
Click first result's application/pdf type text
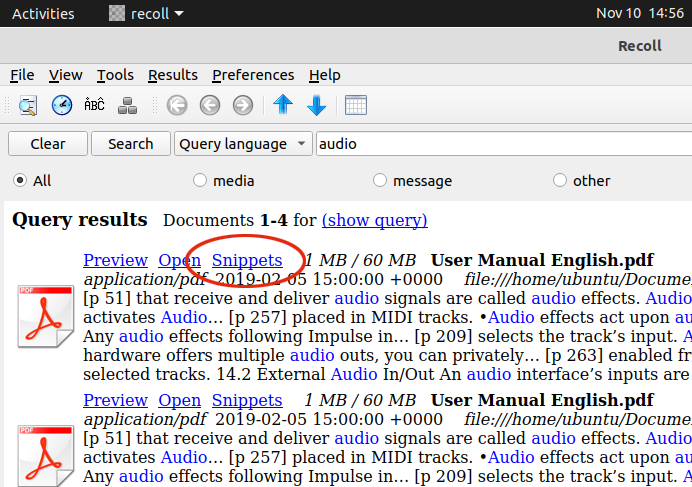pyautogui.click(x=145, y=279)
